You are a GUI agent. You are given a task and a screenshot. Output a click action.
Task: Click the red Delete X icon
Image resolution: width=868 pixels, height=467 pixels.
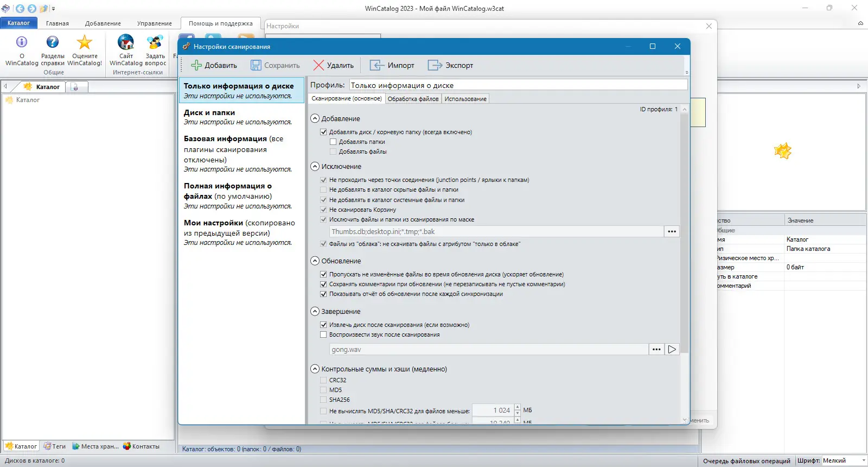point(318,65)
